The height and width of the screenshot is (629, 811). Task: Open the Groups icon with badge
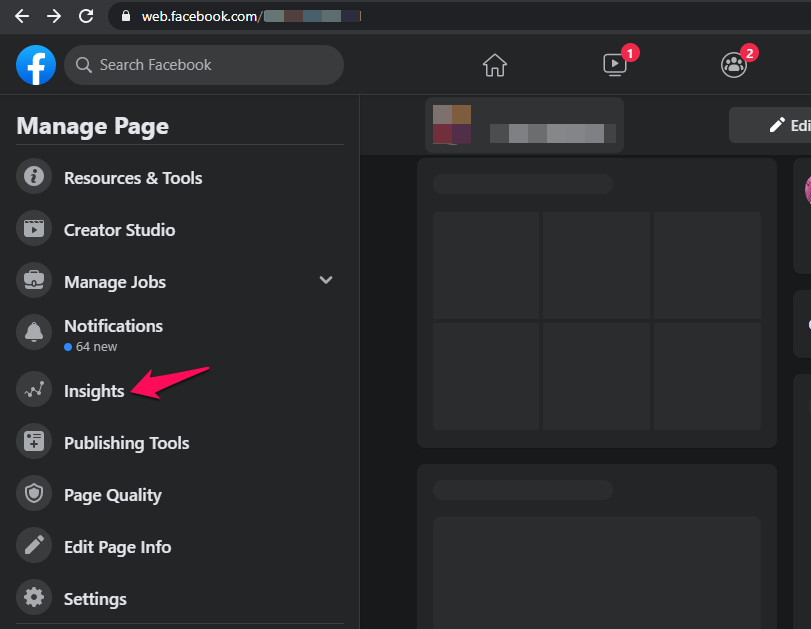click(733, 66)
